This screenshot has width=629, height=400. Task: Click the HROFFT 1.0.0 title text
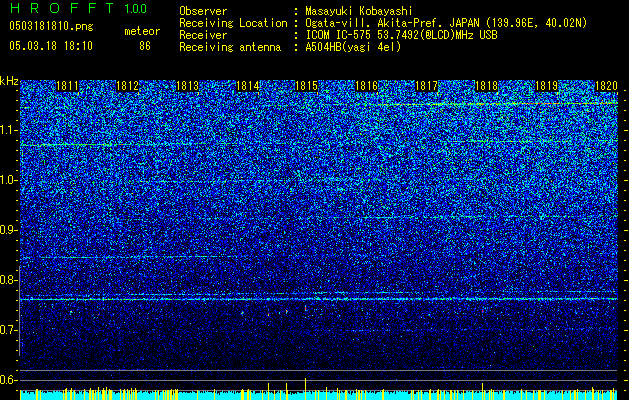[78, 8]
